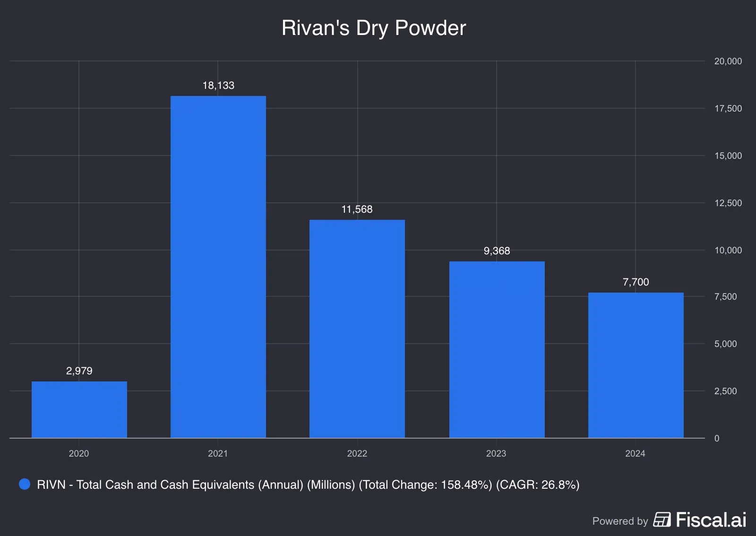Click the 'Powered by' text

point(620,522)
